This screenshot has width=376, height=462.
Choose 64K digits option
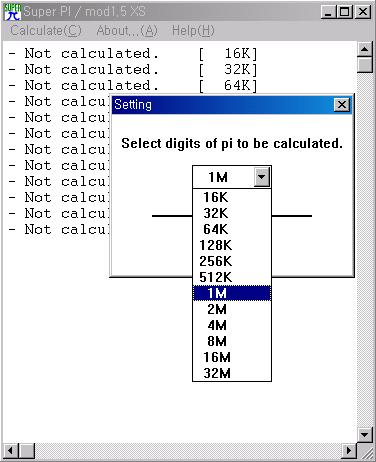[232, 229]
